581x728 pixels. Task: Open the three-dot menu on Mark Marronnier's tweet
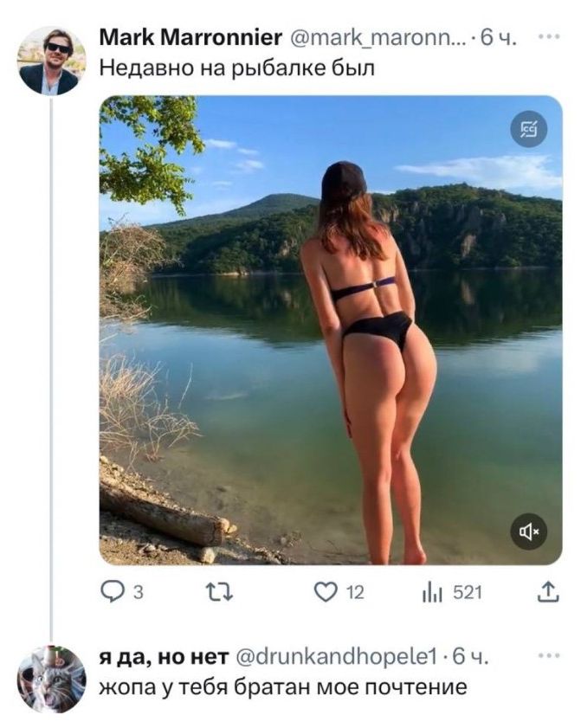pyautogui.click(x=550, y=36)
